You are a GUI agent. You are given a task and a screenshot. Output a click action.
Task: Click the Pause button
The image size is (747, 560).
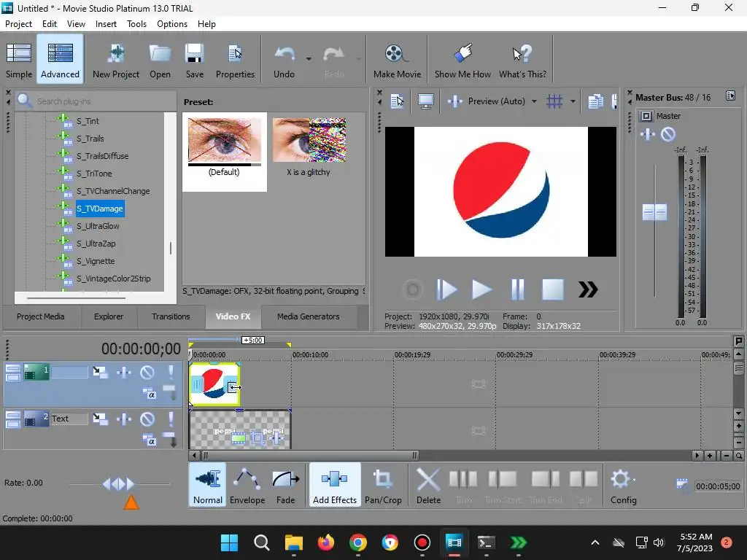pos(517,289)
